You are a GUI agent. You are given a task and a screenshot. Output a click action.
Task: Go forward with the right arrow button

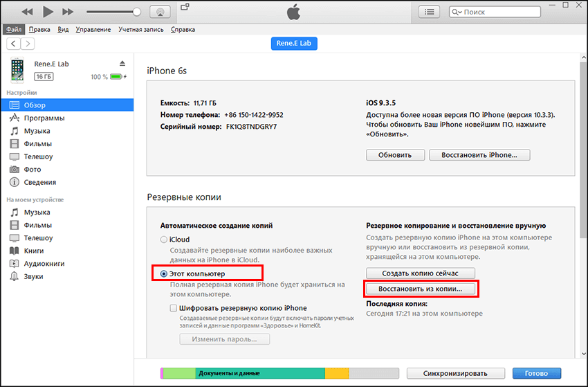coord(28,44)
